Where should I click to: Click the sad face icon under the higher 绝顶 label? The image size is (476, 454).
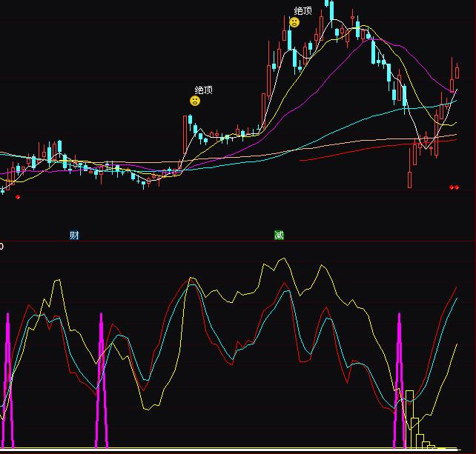(294, 23)
